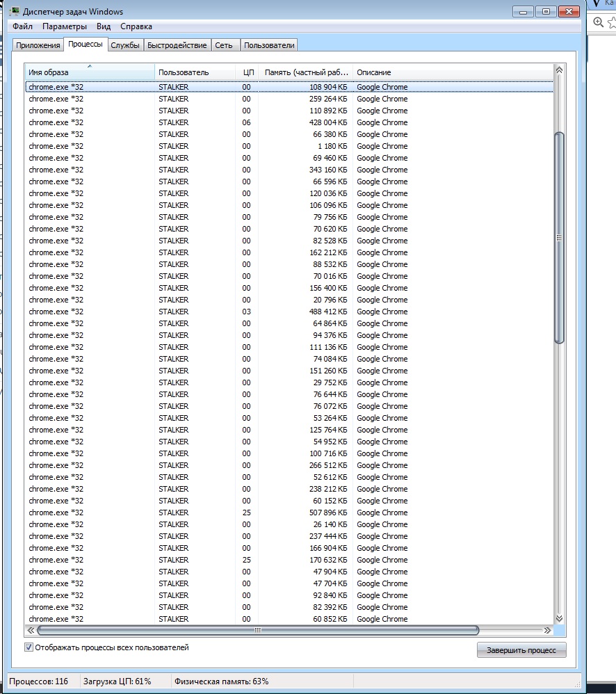Select chrome.exe row using 120 036 КБ

(289, 193)
